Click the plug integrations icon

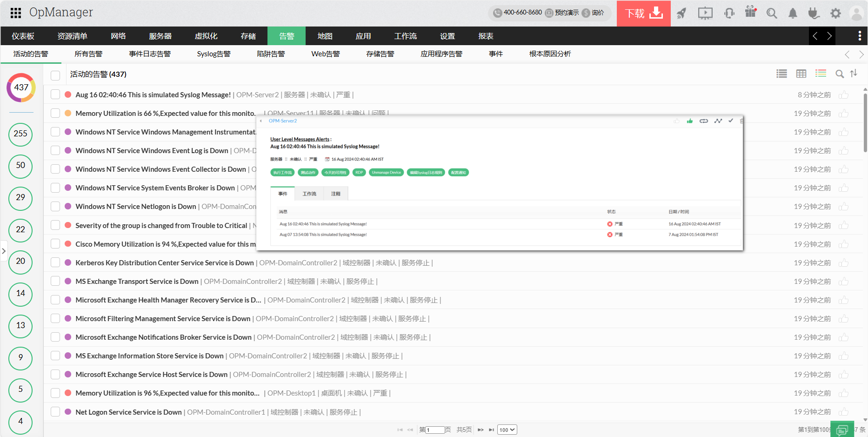(814, 13)
